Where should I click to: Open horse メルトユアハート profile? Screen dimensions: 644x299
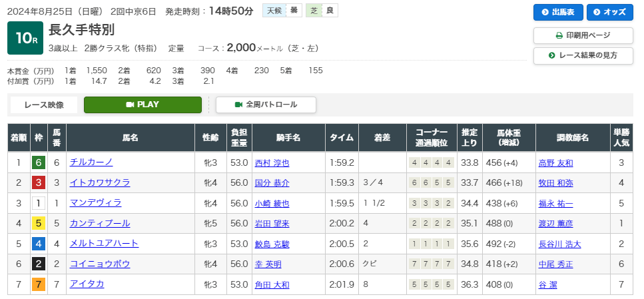[x=104, y=244]
